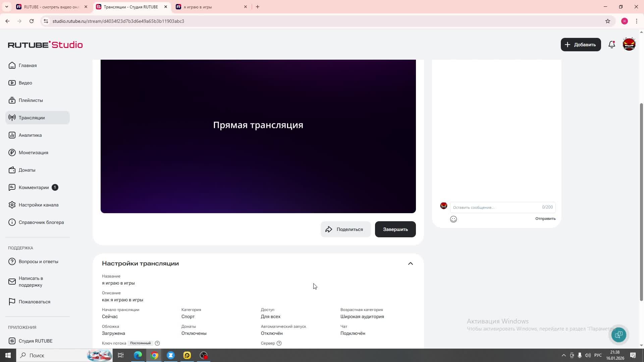
Task: Click the emoji smiley icon in chat
Action: point(453,219)
